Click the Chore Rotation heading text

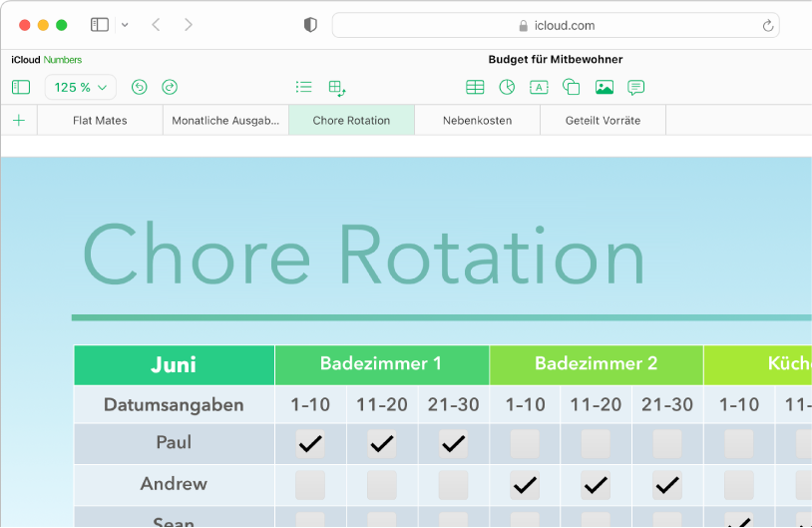[x=363, y=255]
